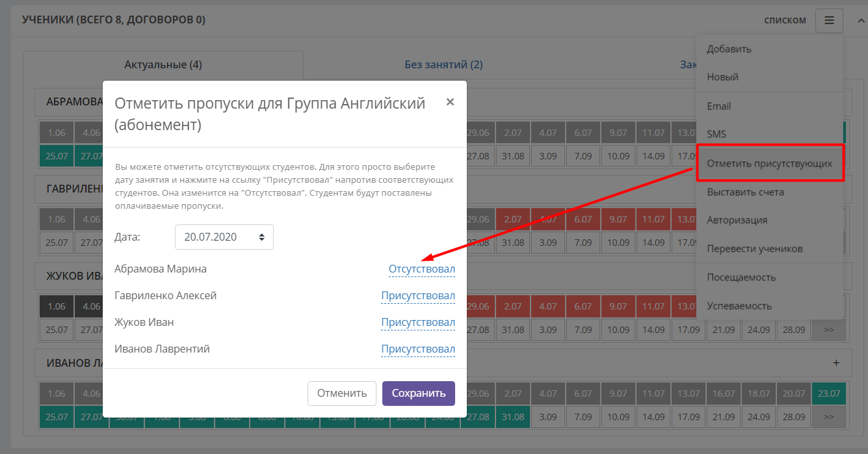Click Отметить присутствующих in the menu
Screen dimensions: 868x454
(769, 164)
